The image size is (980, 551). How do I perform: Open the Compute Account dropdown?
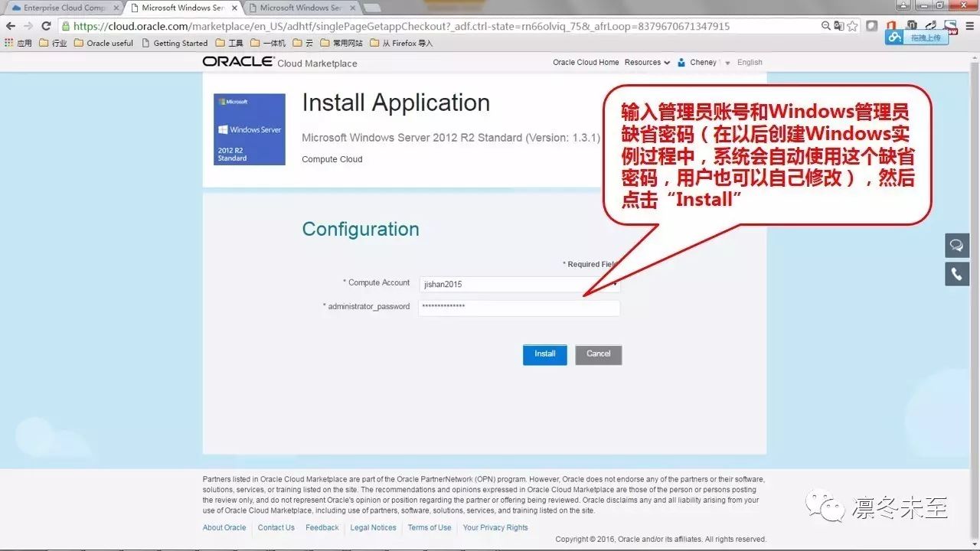(519, 284)
